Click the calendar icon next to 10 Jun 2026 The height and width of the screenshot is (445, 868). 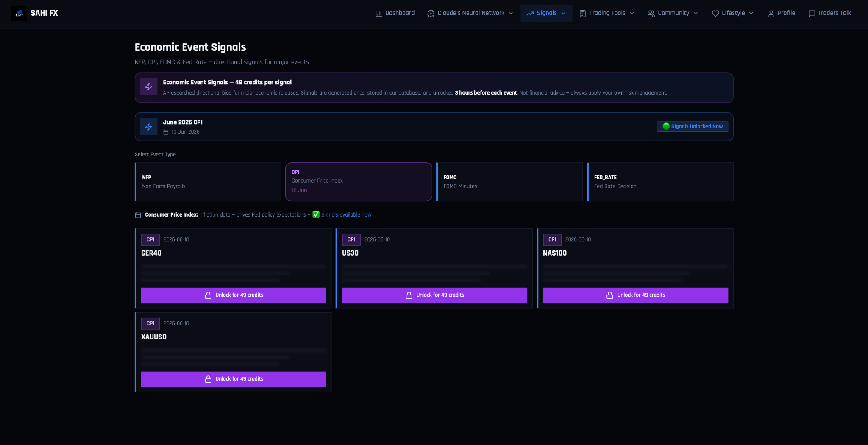166,132
